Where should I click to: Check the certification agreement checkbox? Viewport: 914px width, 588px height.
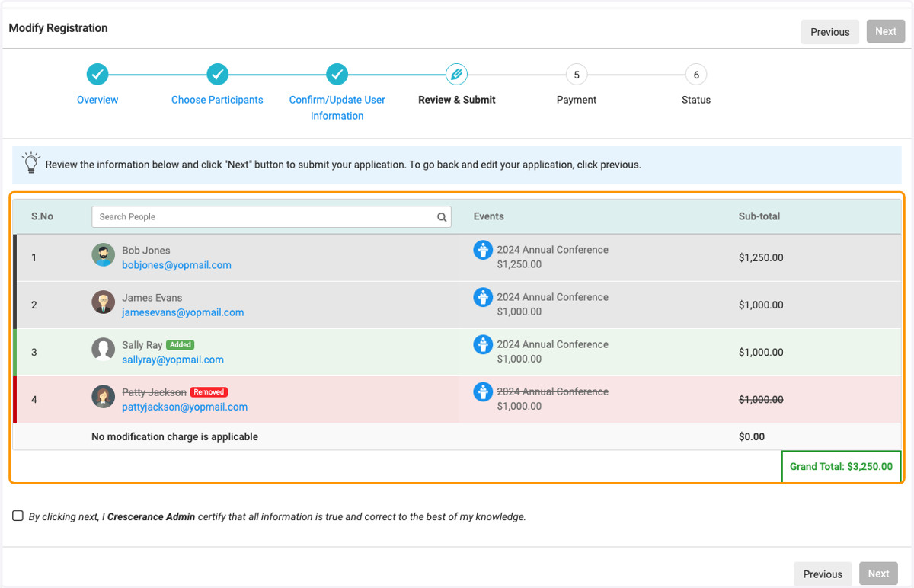(x=18, y=516)
